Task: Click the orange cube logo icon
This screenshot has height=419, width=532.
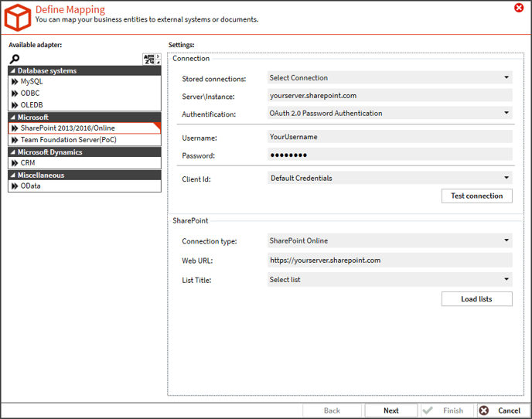Action: point(17,17)
